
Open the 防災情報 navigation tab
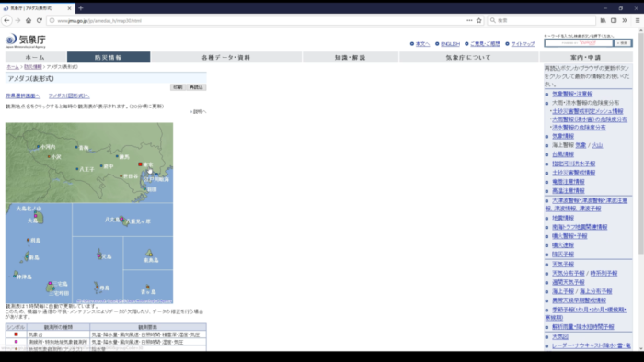tap(109, 57)
